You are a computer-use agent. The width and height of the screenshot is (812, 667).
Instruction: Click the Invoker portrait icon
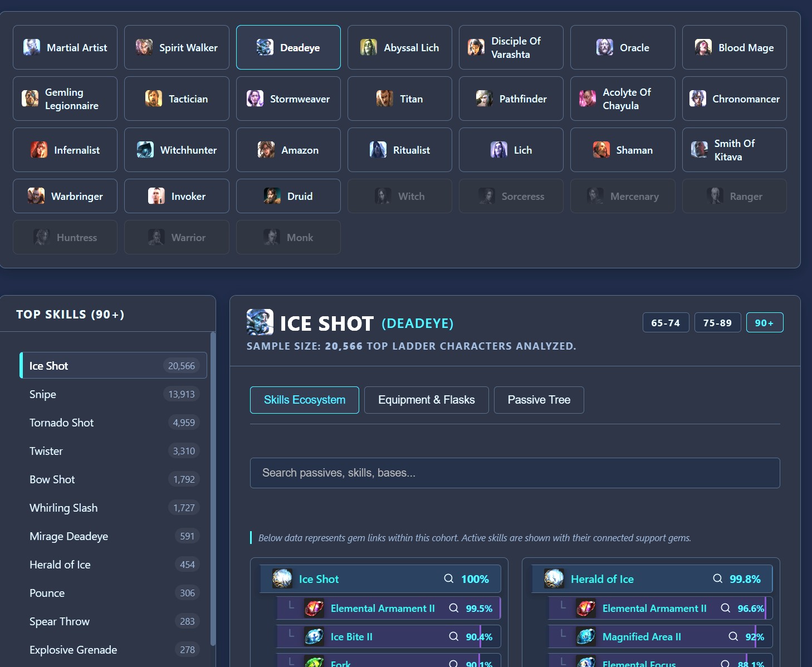156,196
